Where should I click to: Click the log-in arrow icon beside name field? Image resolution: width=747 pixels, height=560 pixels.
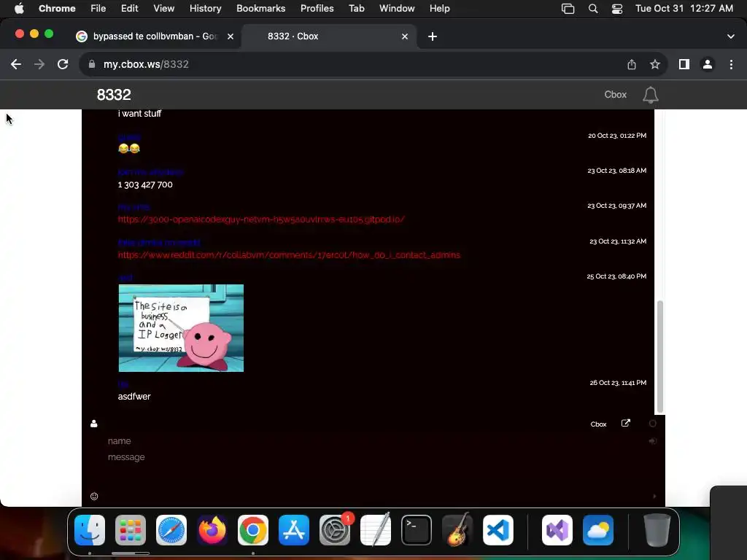pyautogui.click(x=653, y=441)
